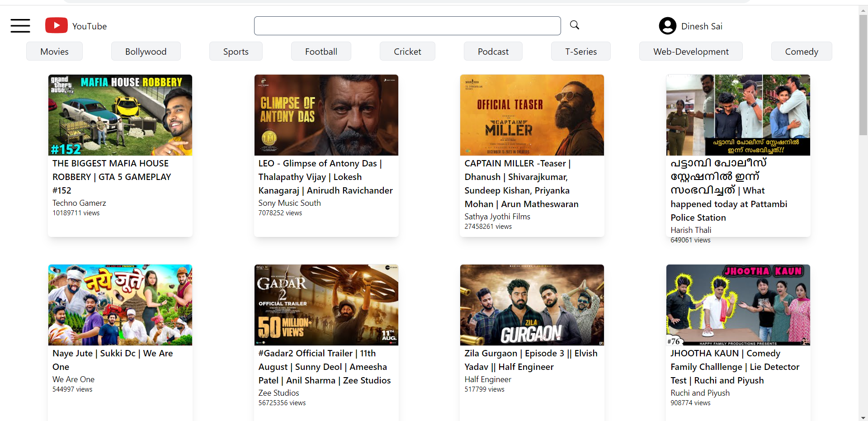This screenshot has width=868, height=421.
Task: Click the page scrollbar thumb
Action: pos(863,75)
